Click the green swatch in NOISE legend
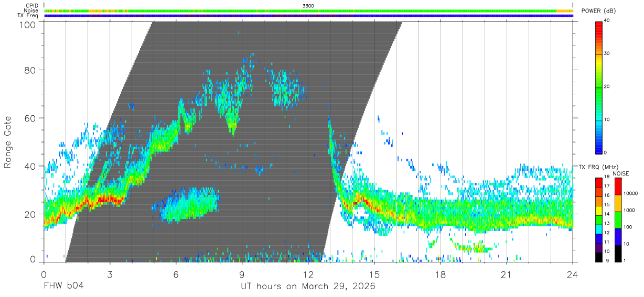Viewport: 644px width, 297px height. pos(618,220)
